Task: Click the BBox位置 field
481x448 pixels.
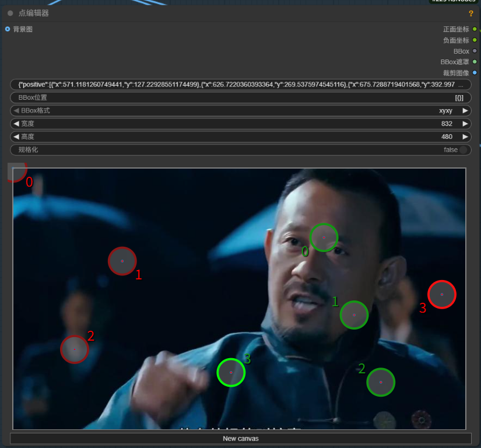Action: (240, 97)
